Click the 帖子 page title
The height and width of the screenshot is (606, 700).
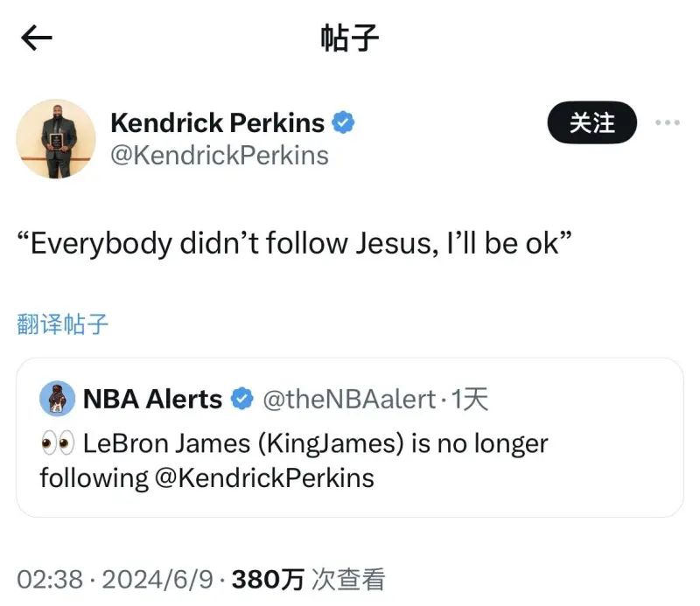coord(350,38)
